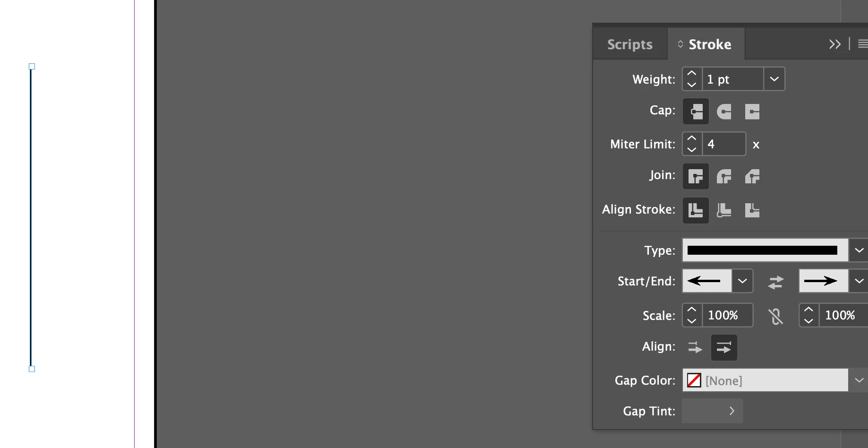
Task: Place arrow tip at path end
Action: point(724,348)
